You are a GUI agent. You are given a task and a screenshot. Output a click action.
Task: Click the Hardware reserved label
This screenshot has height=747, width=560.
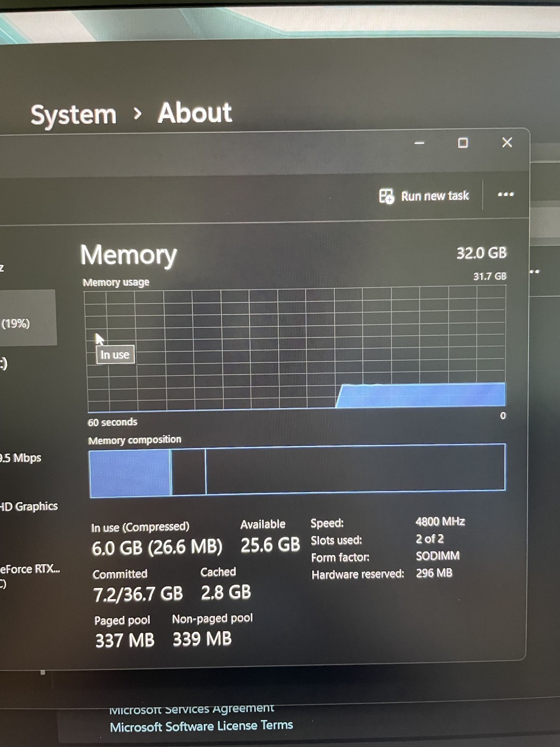coord(358,574)
